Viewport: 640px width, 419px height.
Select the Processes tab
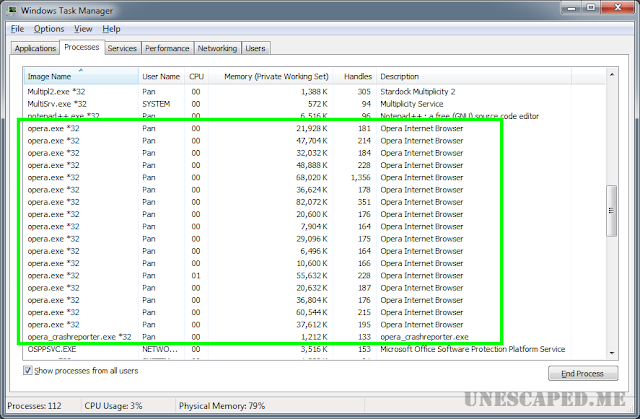coord(82,47)
